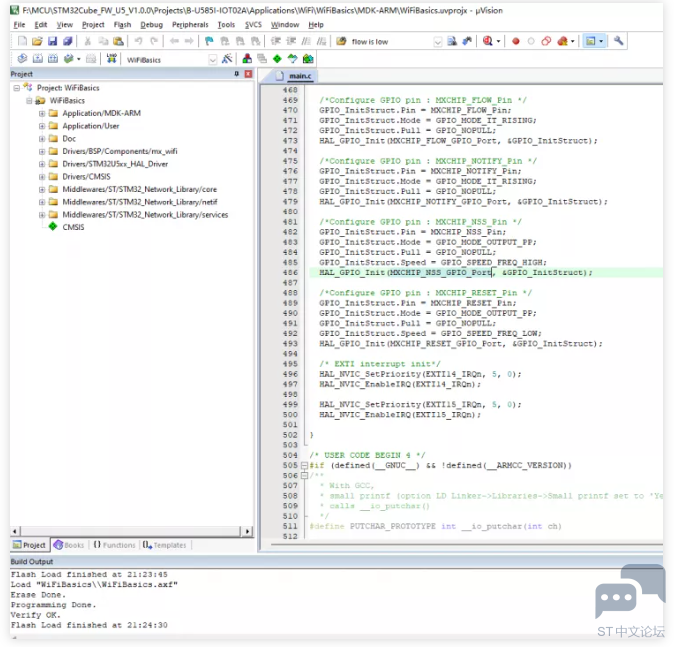The width and height of the screenshot is (674, 647).
Task: Select Middlewares/ST/STM32_Network_Library/services folder
Action: 145,215
